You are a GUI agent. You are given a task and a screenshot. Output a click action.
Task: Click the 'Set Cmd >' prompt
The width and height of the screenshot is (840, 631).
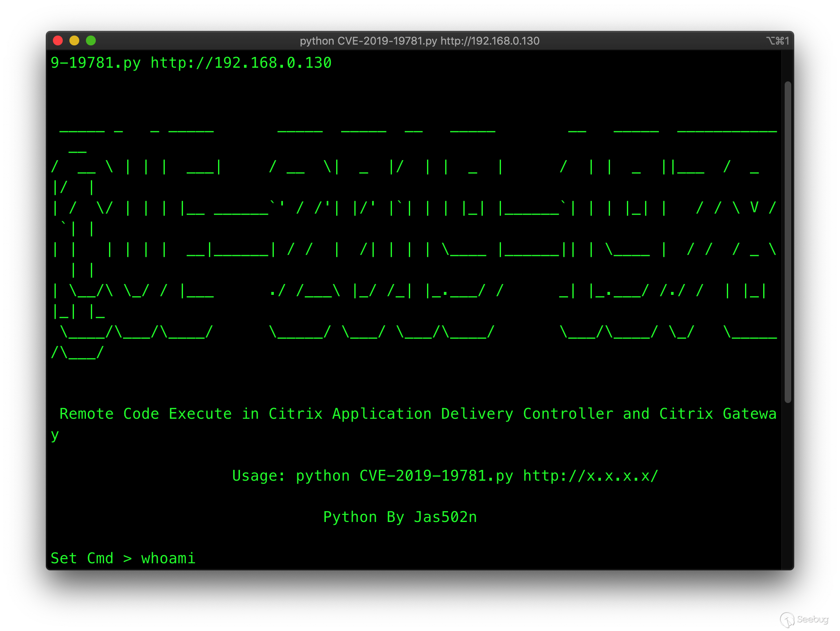pos(91,558)
